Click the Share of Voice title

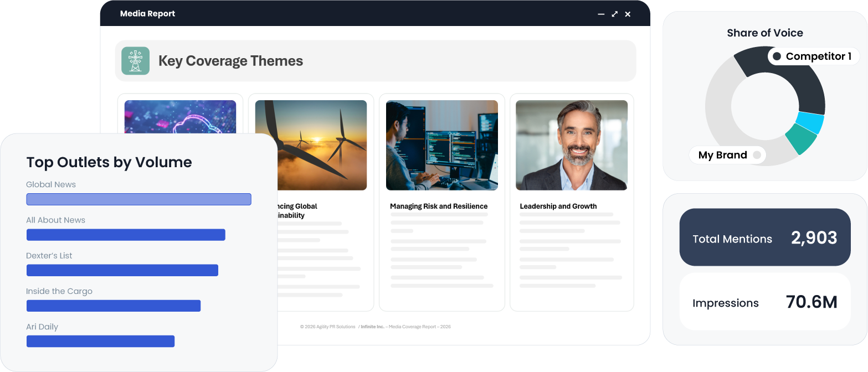(x=765, y=33)
